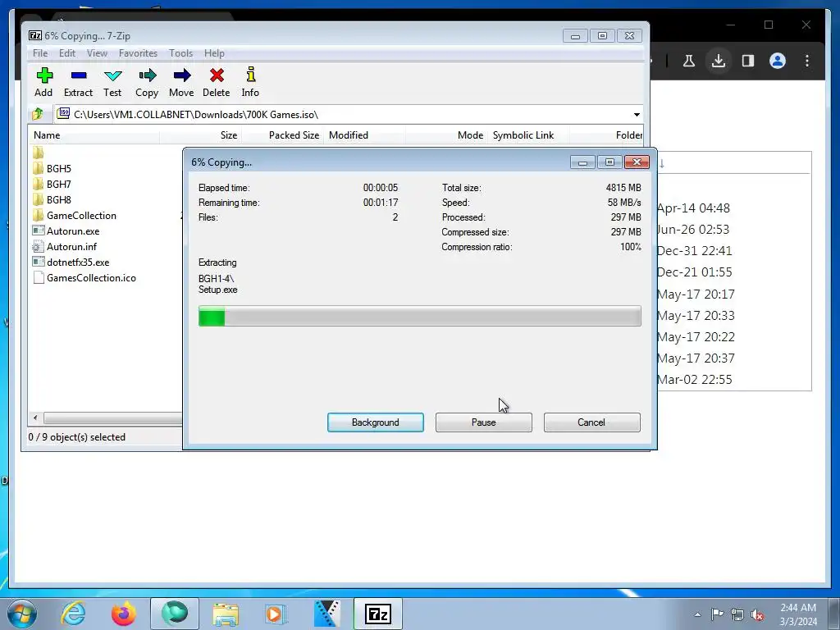Open the Favorites menu
This screenshot has width=840, height=630.
click(x=138, y=53)
